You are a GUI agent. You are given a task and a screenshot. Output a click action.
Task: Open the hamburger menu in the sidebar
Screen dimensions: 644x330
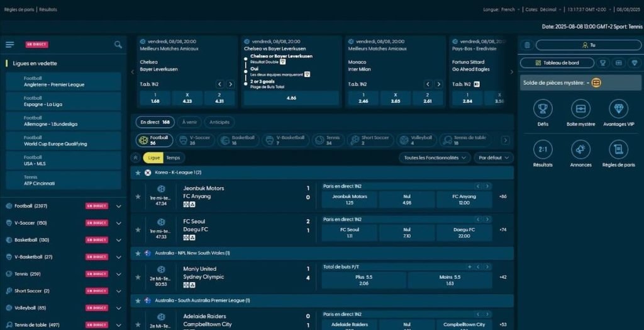[9, 45]
